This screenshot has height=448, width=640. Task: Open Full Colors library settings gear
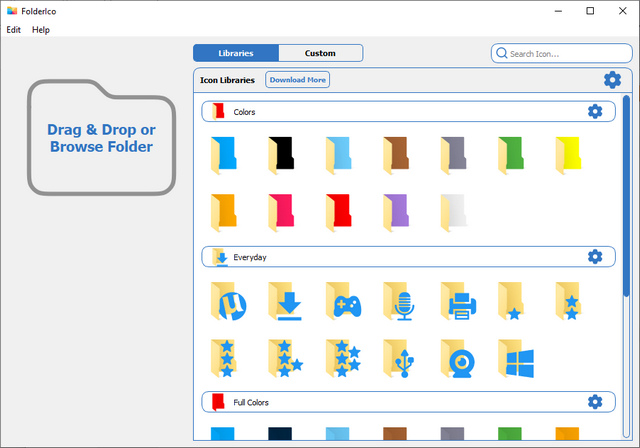(x=595, y=402)
